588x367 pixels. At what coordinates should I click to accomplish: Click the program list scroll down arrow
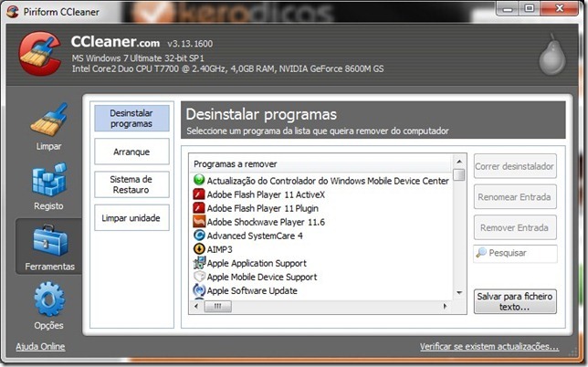pos(459,293)
